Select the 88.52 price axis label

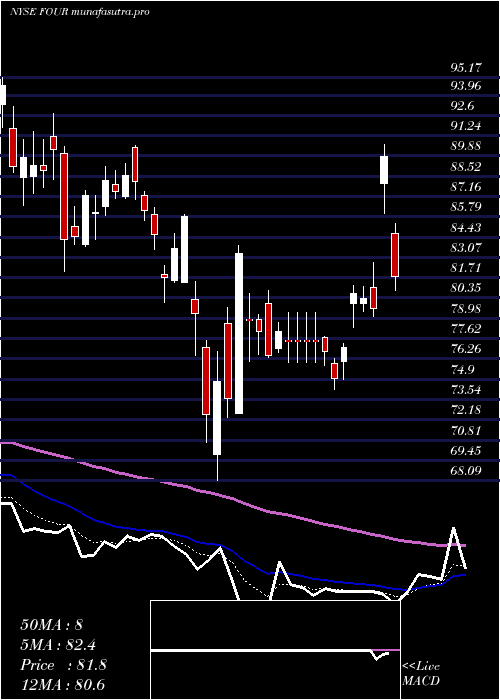click(x=465, y=167)
